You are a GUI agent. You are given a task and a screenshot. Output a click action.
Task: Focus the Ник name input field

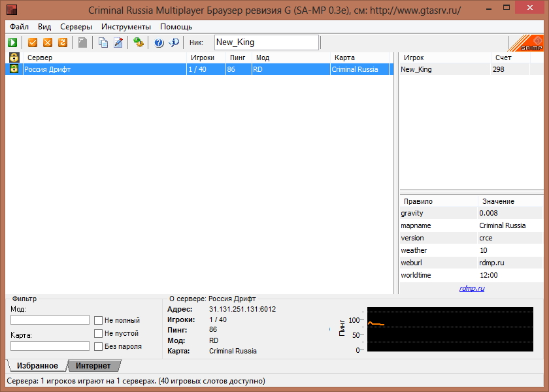point(267,42)
